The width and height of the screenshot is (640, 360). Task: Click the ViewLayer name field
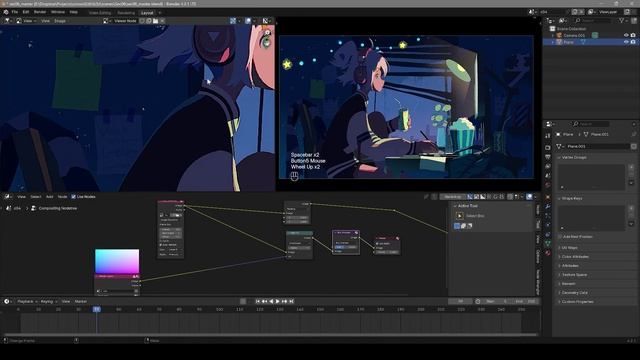click(608, 12)
